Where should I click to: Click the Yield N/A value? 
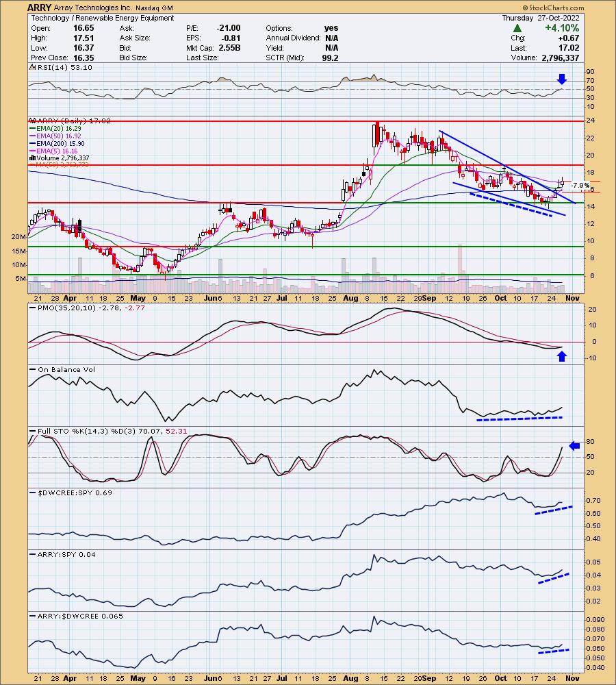332,48
